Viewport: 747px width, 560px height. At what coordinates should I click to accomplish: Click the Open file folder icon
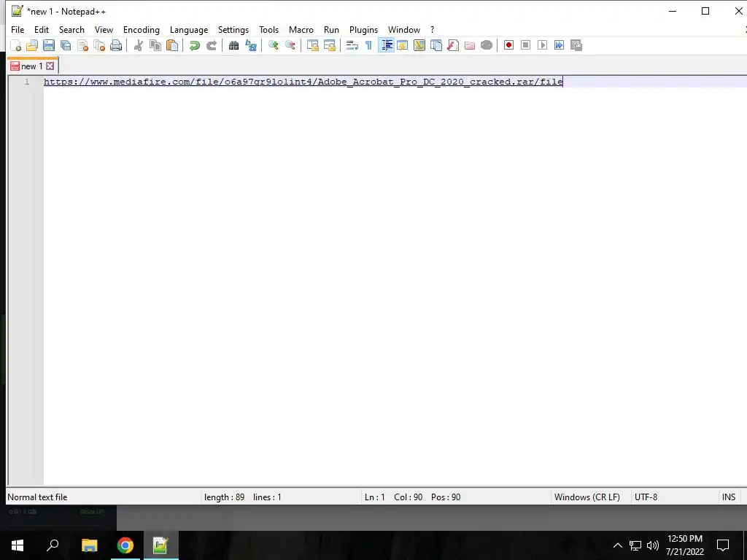coord(32,45)
